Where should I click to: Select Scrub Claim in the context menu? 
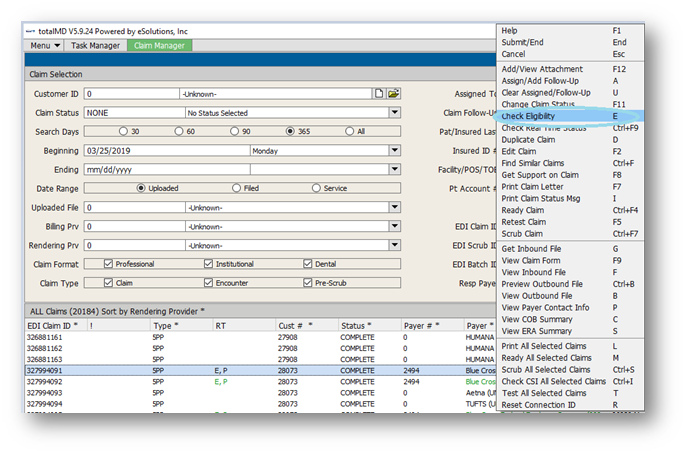click(524, 234)
